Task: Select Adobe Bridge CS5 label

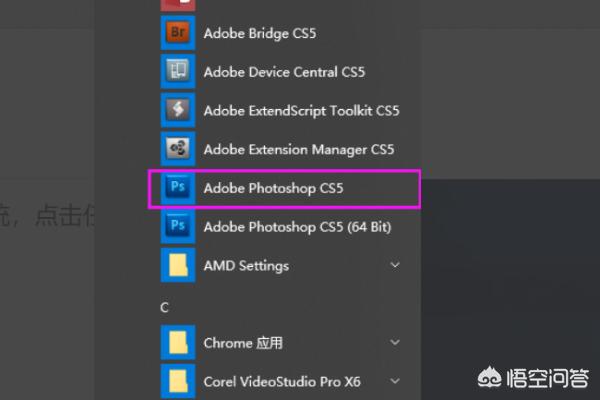Action: point(260,33)
